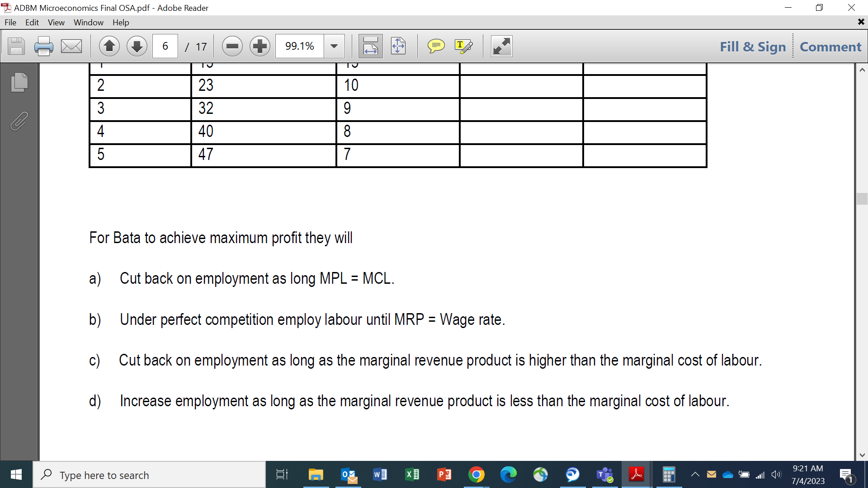This screenshot has height=488, width=868.
Task: Toggle fit page width view
Action: 370,46
